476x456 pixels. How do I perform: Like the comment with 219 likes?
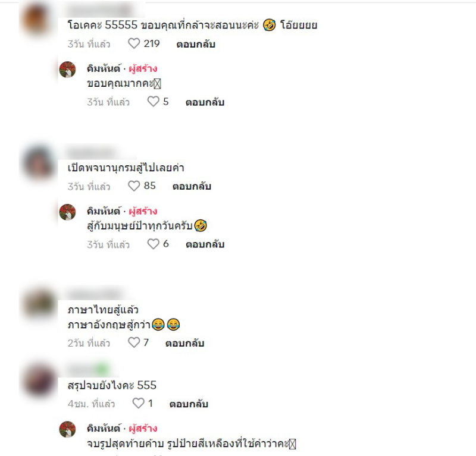coord(133,43)
